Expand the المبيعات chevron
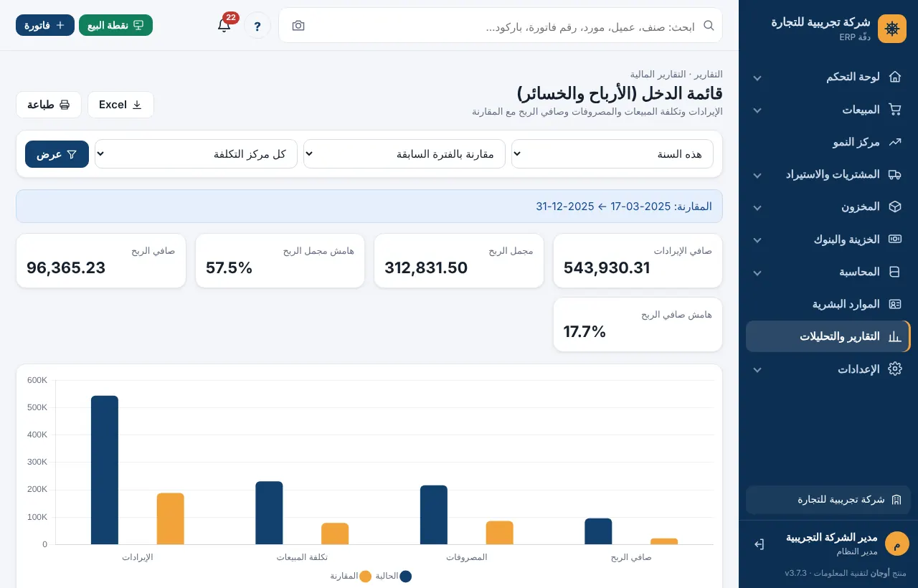Image resolution: width=918 pixels, height=588 pixels. (757, 110)
